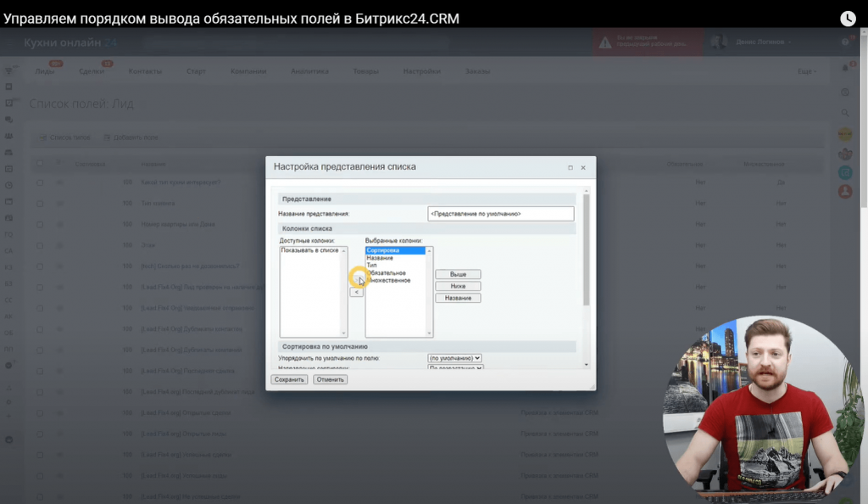Open the help question mark icon
868x504 pixels.
[845, 42]
